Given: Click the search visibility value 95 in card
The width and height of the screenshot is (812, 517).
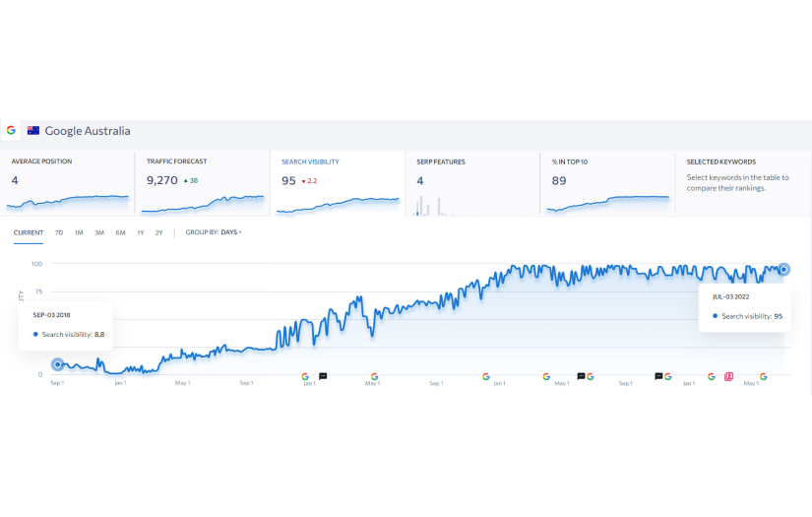Looking at the screenshot, I should 288,181.
